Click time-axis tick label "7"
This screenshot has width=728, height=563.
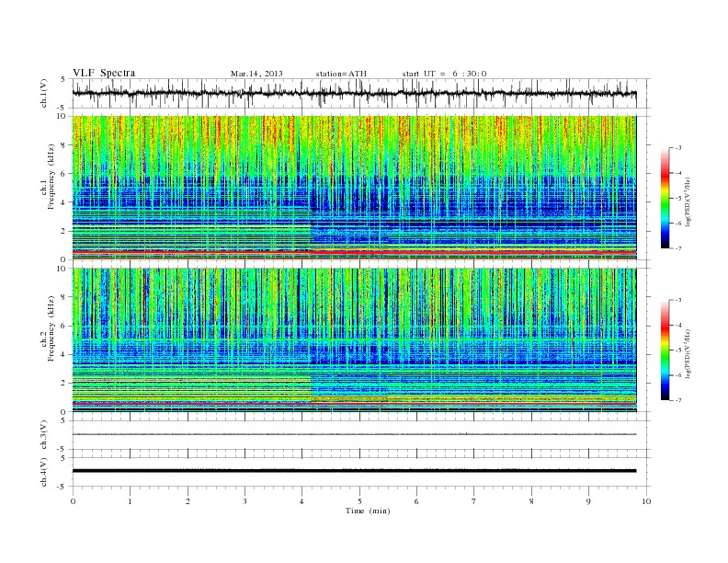pyautogui.click(x=474, y=501)
